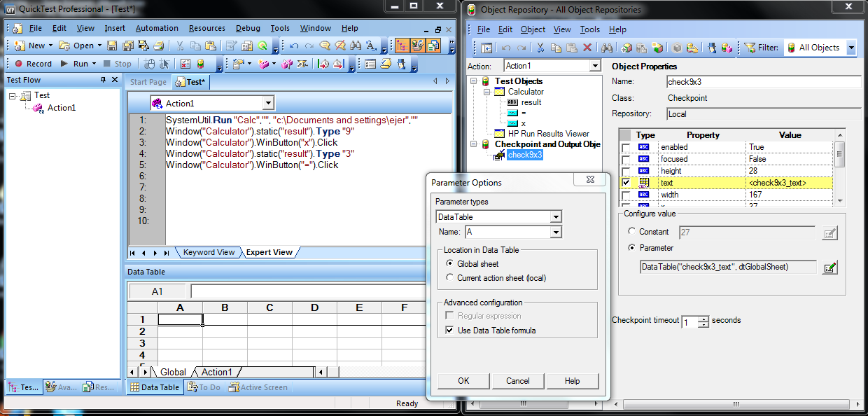Select Current action sheet (local) option

pos(450,278)
